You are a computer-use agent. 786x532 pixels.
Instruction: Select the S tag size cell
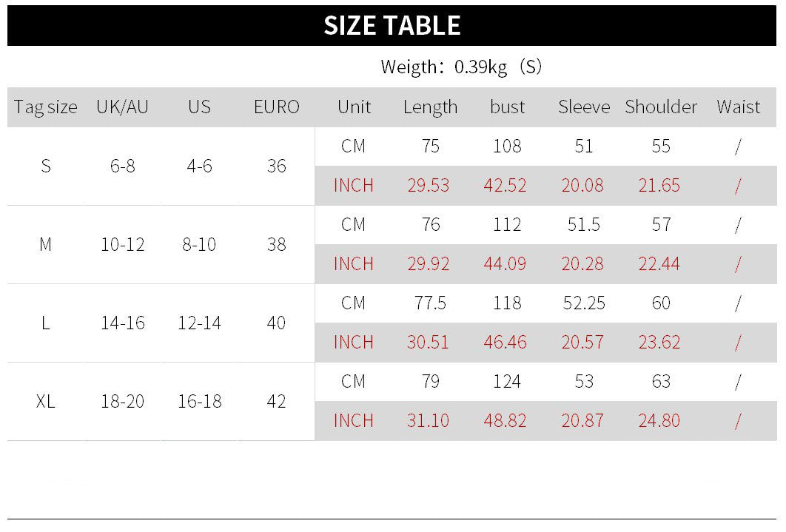(x=46, y=166)
